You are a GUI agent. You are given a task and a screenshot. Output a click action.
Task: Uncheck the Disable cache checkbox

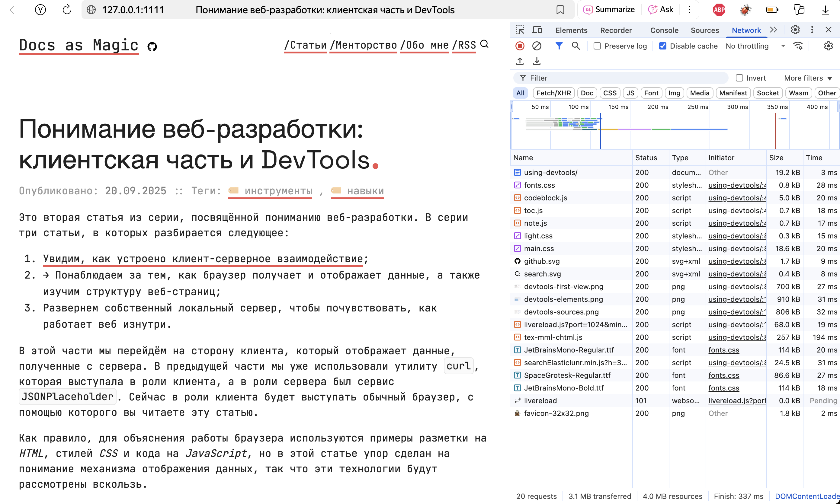662,46
